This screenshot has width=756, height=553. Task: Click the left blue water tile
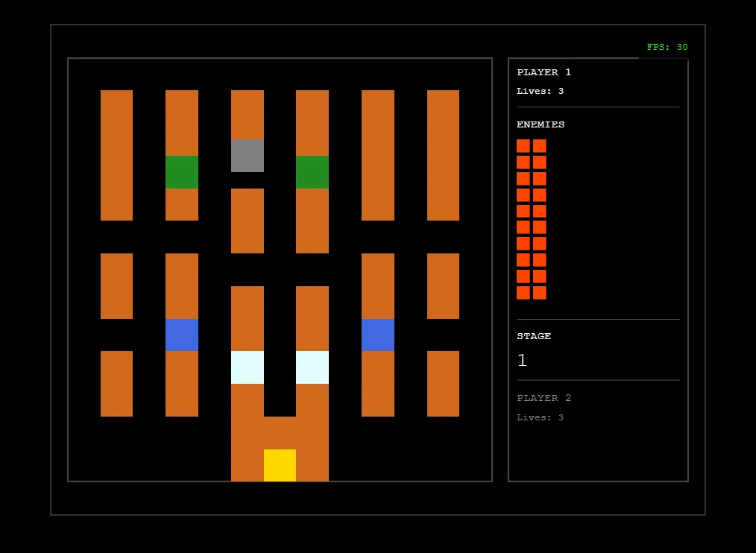point(182,335)
